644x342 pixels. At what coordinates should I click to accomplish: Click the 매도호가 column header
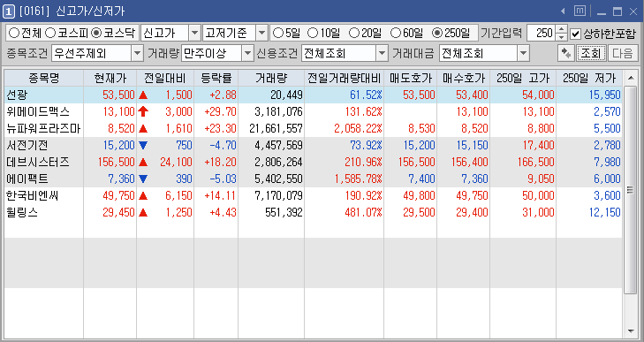pyautogui.click(x=410, y=78)
